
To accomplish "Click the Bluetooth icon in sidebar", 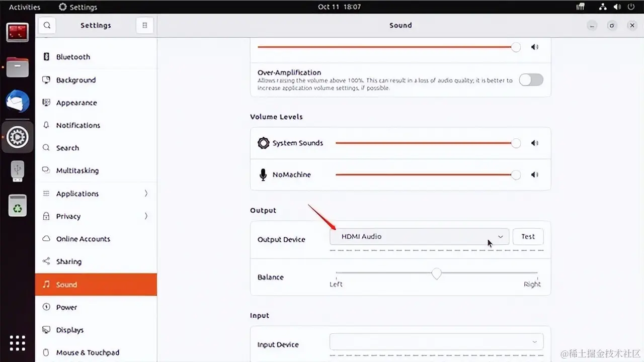I will pos(46,57).
